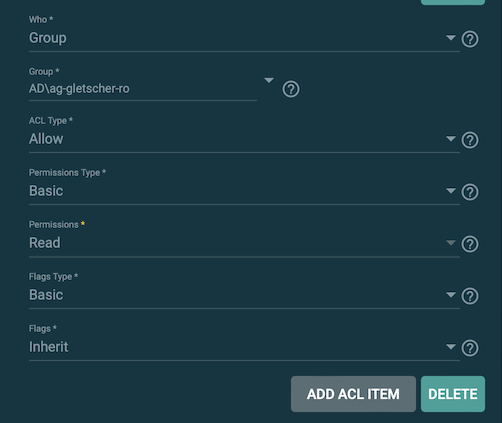The image size is (502, 423).
Task: Select the Allow ACL type value
Action: click(46, 139)
